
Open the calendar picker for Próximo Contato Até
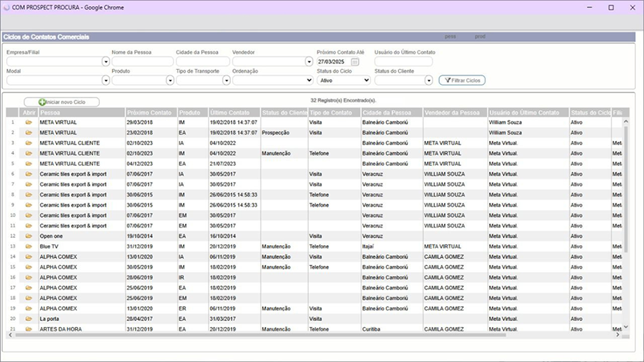click(x=356, y=62)
